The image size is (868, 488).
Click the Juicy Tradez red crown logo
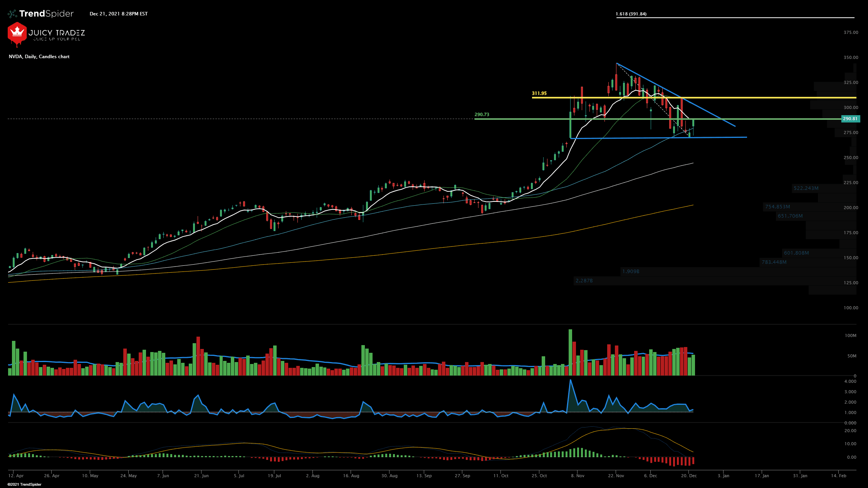[17, 33]
